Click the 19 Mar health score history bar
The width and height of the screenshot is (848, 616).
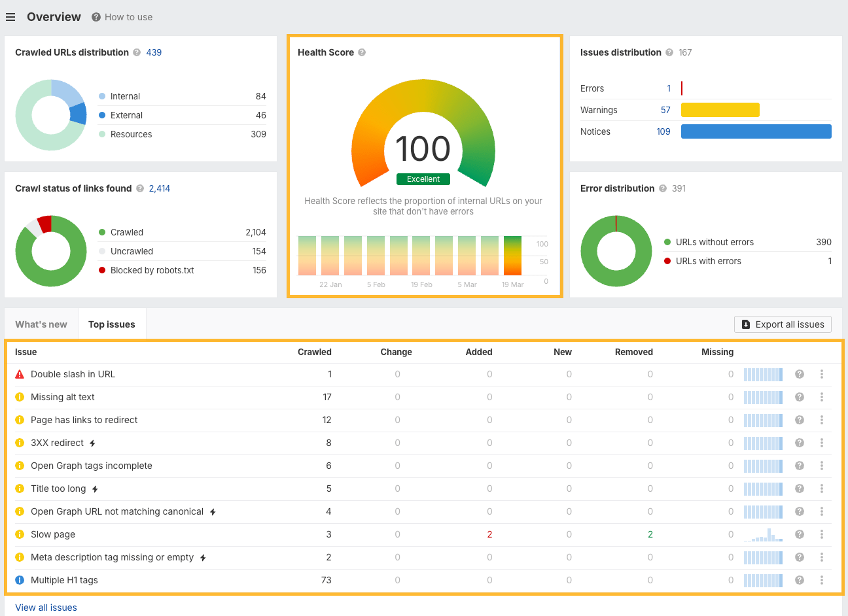512,256
